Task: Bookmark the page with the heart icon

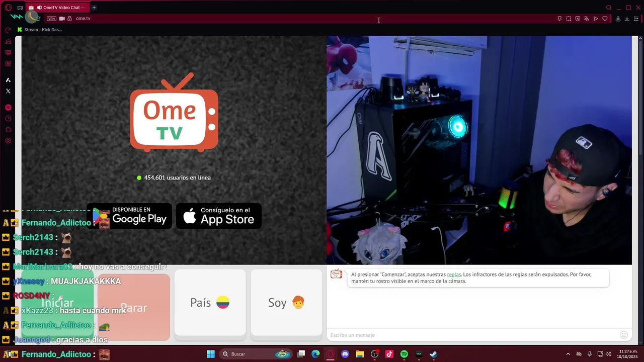Action: click(605, 19)
